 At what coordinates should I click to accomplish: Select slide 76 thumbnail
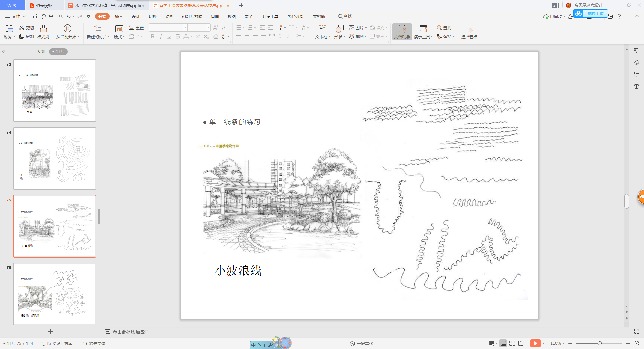[x=55, y=294]
